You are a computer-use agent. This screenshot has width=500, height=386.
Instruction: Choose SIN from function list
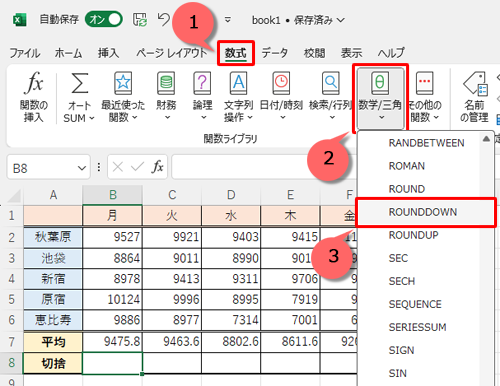click(x=397, y=373)
